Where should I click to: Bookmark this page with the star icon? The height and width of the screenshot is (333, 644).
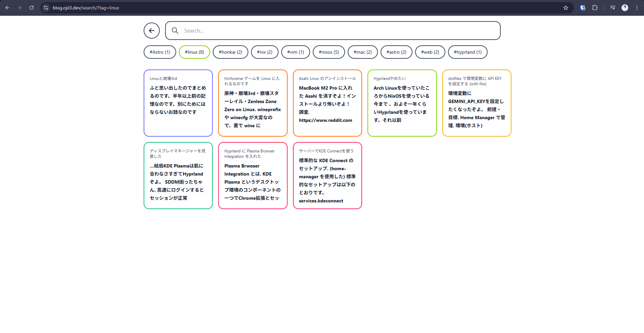[565, 8]
